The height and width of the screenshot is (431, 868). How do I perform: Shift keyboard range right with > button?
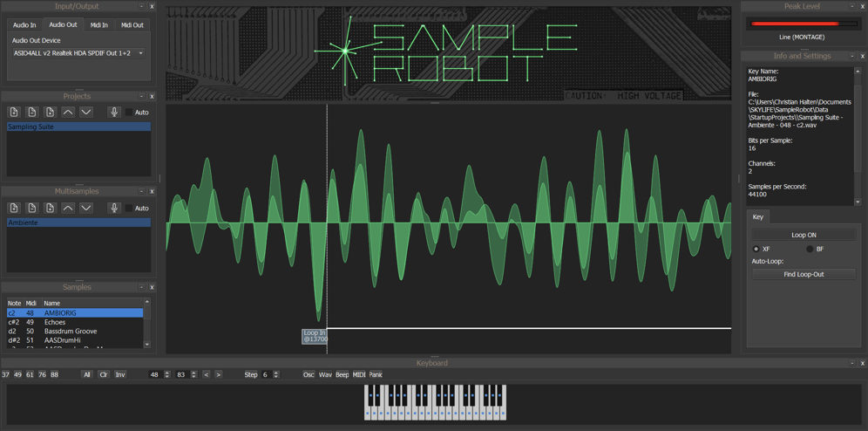click(218, 374)
